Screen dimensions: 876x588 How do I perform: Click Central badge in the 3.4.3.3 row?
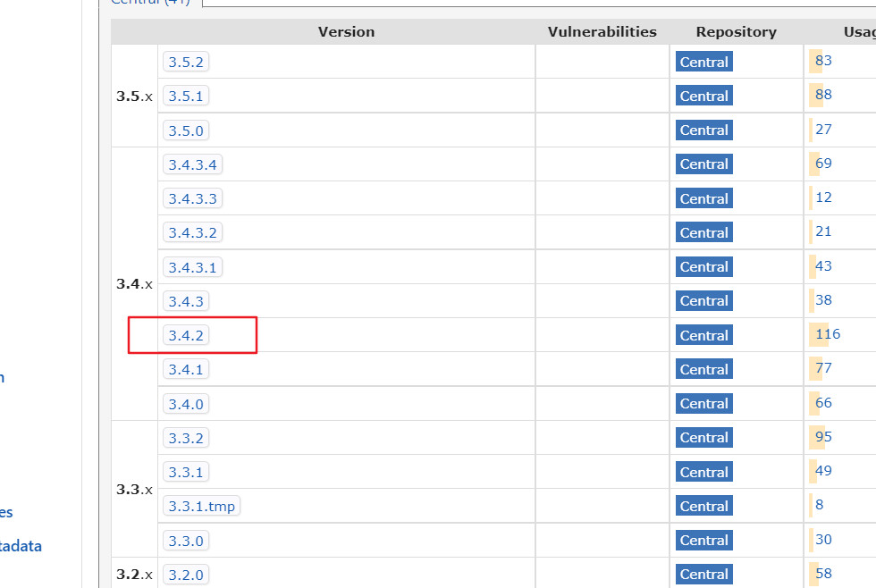point(704,198)
